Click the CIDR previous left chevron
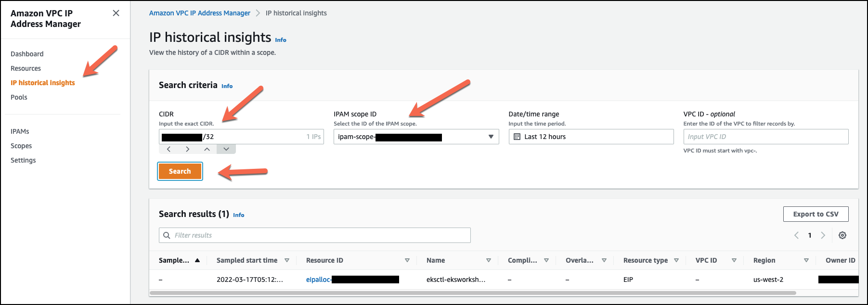The width and height of the screenshot is (868, 305). (168, 149)
